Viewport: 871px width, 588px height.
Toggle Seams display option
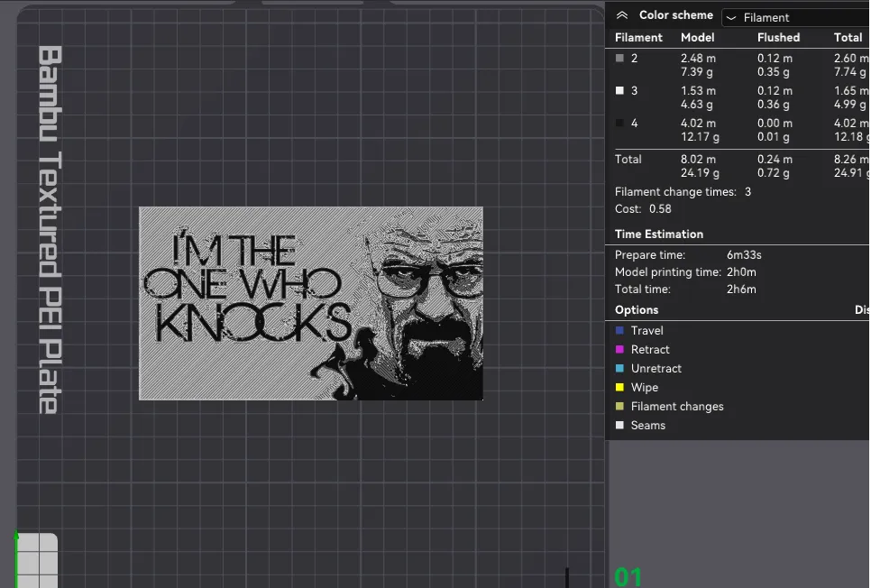pos(620,425)
